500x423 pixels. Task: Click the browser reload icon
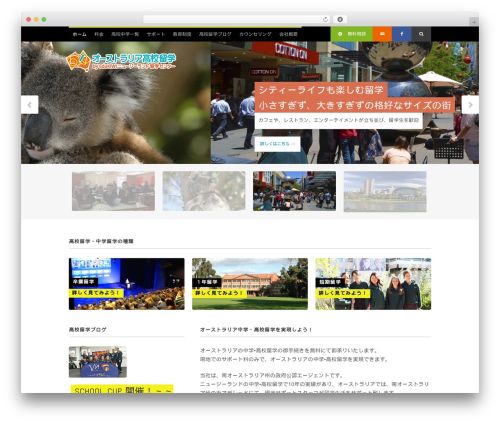tap(325, 19)
